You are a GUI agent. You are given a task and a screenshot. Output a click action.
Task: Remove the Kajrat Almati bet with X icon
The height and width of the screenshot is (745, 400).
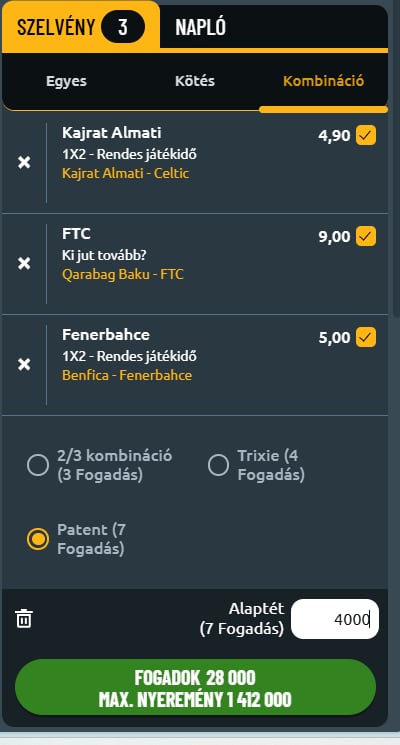(x=24, y=163)
